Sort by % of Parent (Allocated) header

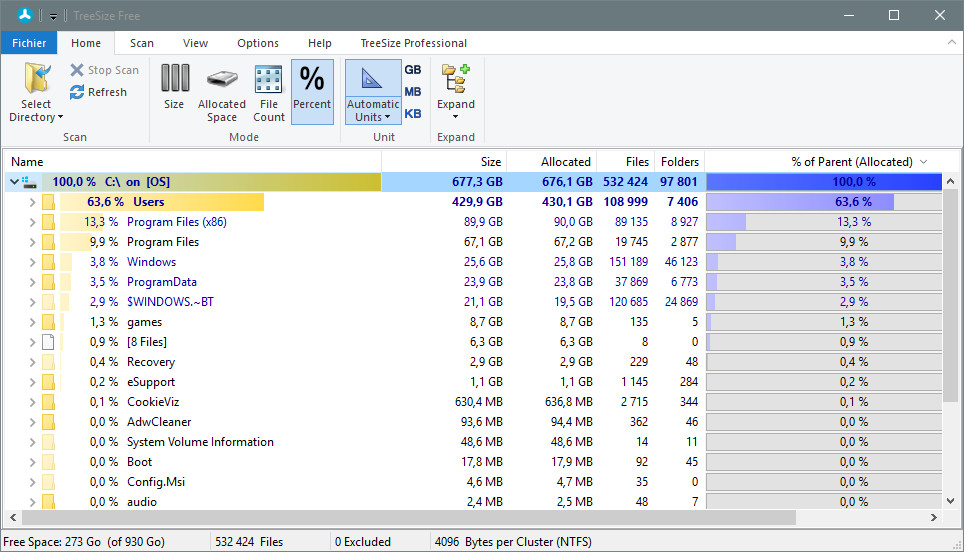(x=851, y=162)
